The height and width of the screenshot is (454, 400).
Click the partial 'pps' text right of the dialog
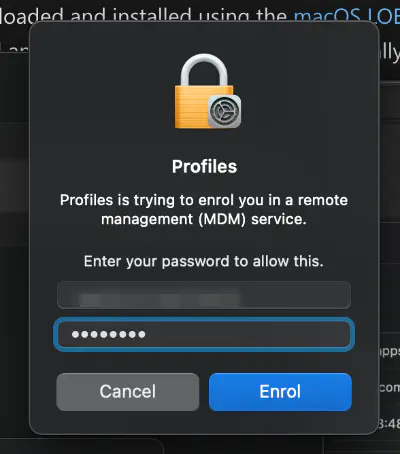(x=389, y=351)
